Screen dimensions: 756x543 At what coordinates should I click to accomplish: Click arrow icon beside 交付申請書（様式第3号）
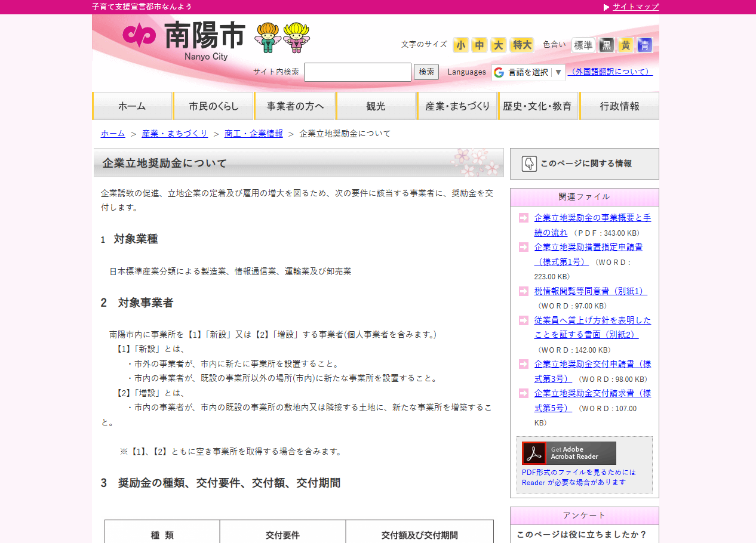point(524,364)
